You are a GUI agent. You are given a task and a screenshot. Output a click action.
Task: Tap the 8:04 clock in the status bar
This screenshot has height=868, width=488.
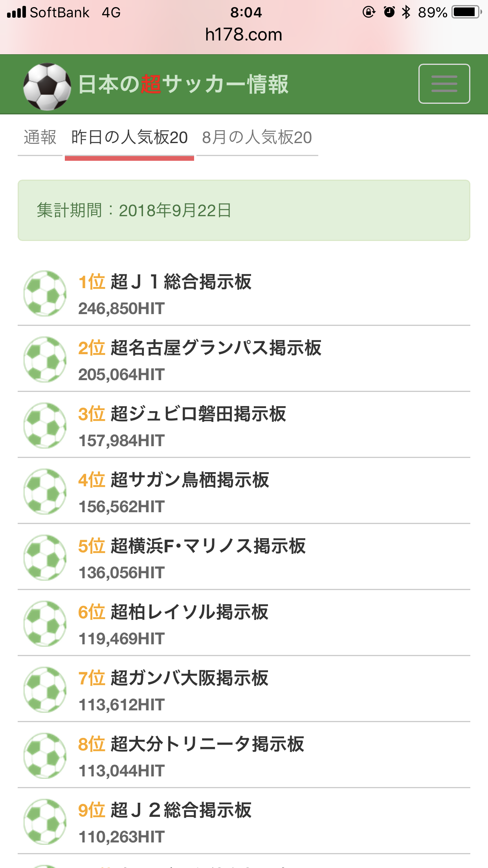click(246, 13)
